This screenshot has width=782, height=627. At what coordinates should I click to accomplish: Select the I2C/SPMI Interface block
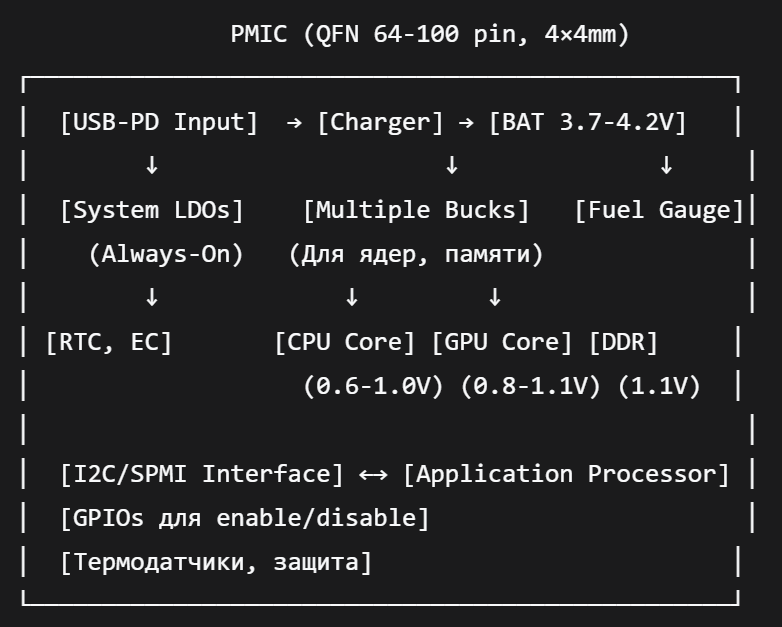[x=202, y=474]
